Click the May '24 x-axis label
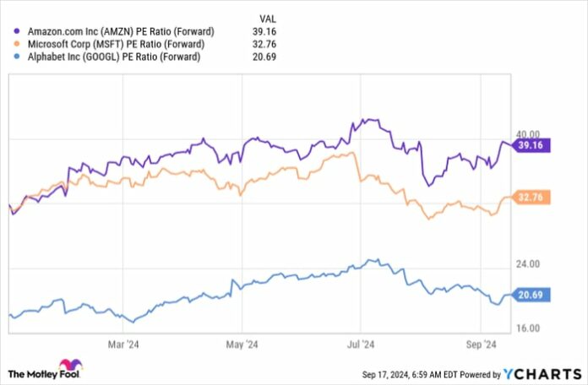Image resolution: width=588 pixels, height=385 pixels. pyautogui.click(x=242, y=344)
